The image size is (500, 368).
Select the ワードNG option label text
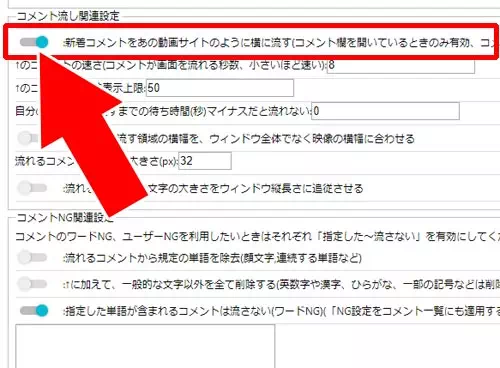point(281,311)
